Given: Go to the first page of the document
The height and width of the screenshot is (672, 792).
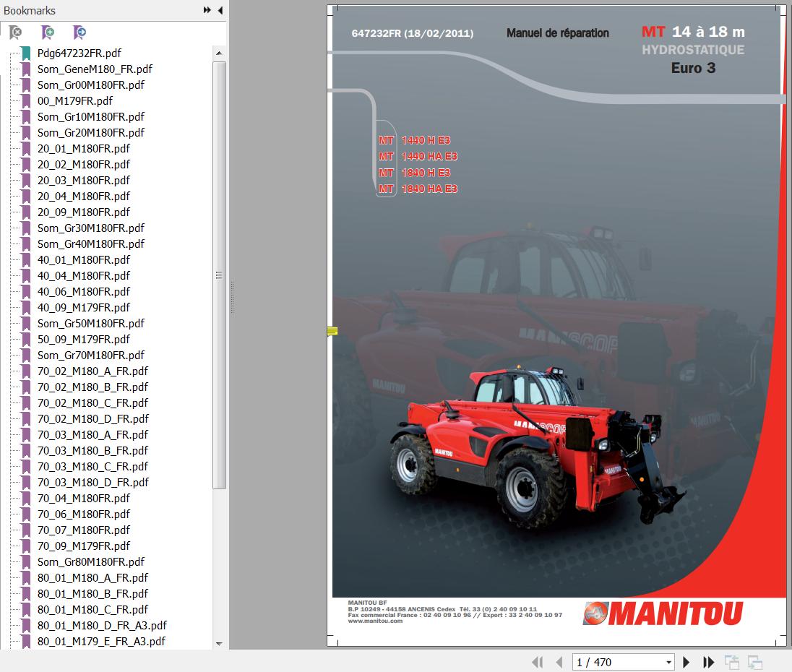Looking at the screenshot, I should (538, 662).
